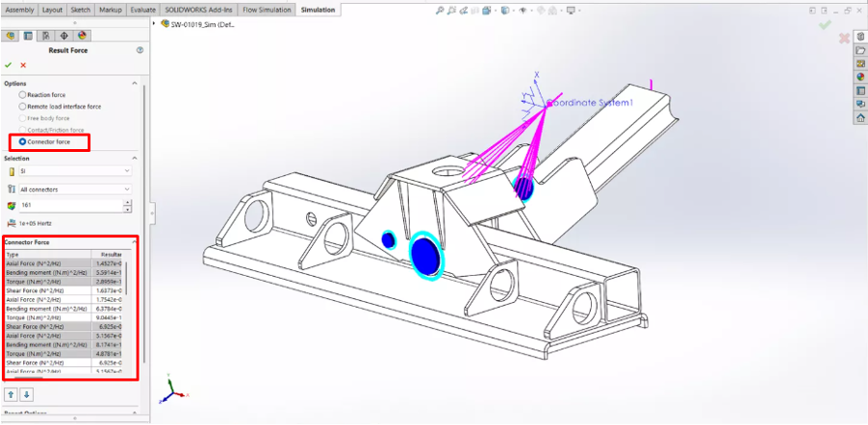Open View Settings dropdown arrow
This screenshot has height=425, width=868.
point(579,10)
